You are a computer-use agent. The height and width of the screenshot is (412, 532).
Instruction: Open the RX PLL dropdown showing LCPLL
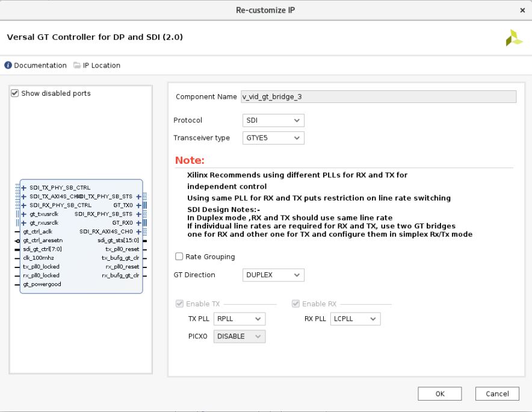coord(355,319)
